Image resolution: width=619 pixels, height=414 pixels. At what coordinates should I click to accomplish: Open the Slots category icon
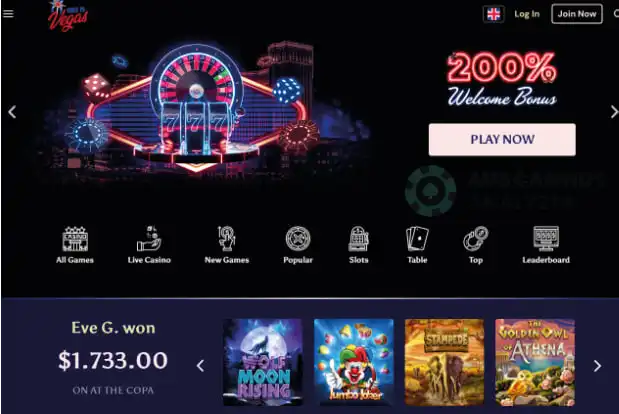358,245
